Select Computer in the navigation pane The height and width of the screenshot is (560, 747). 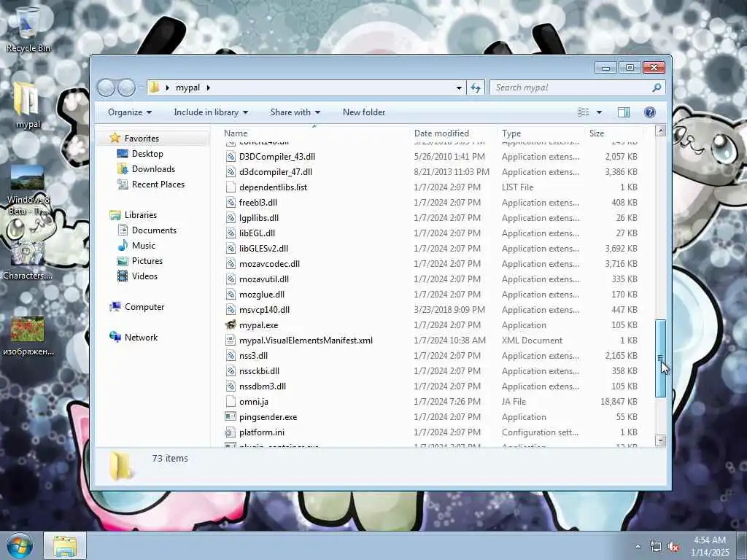(x=144, y=307)
